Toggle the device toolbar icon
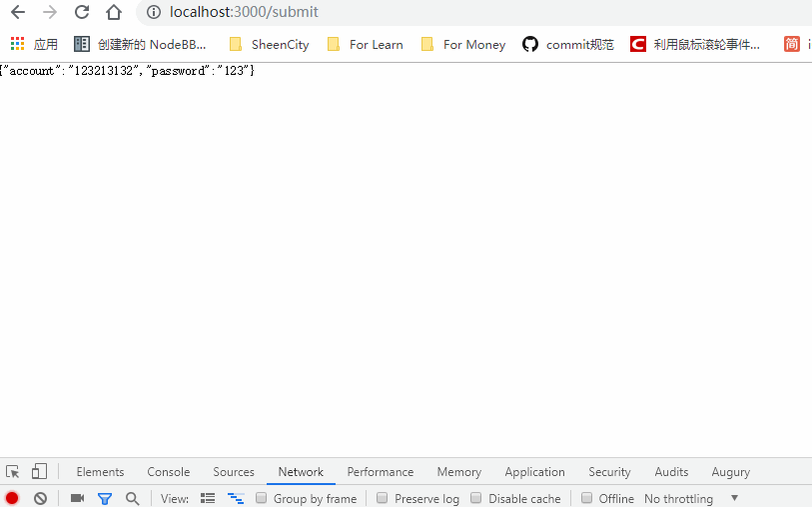The width and height of the screenshot is (812, 507). 39,471
